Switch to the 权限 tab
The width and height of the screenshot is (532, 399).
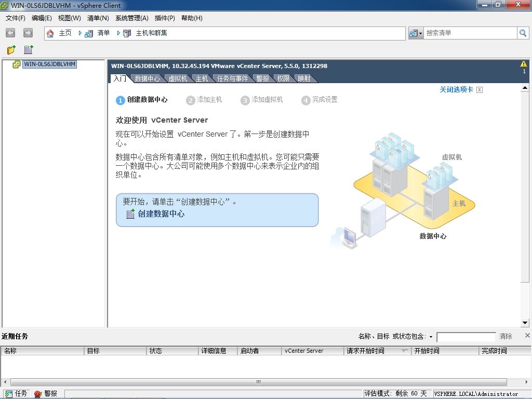(283, 79)
